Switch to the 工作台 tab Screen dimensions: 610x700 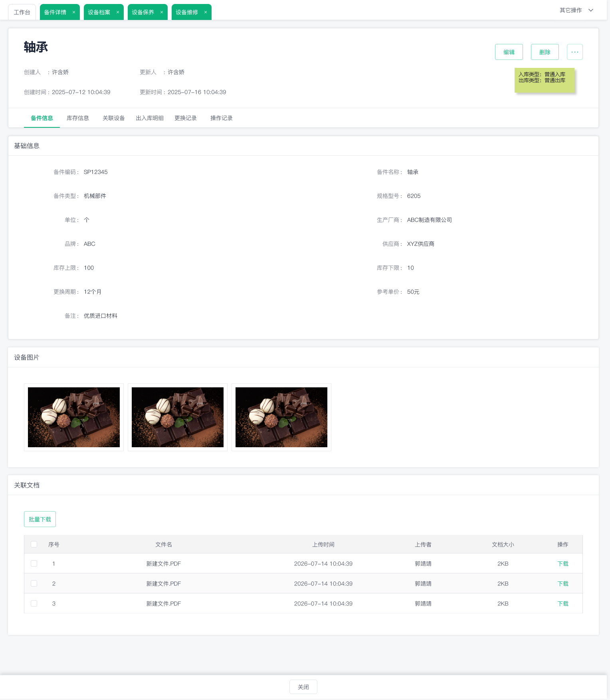22,12
